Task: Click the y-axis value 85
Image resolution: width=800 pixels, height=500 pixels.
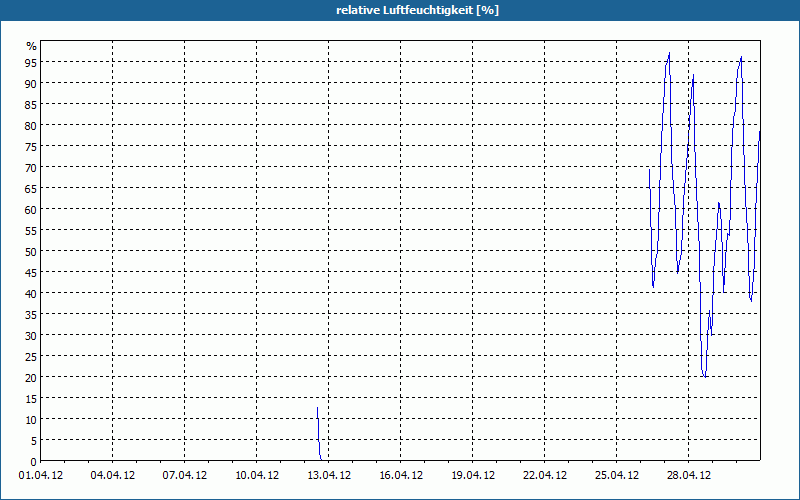Action: [x=31, y=104]
